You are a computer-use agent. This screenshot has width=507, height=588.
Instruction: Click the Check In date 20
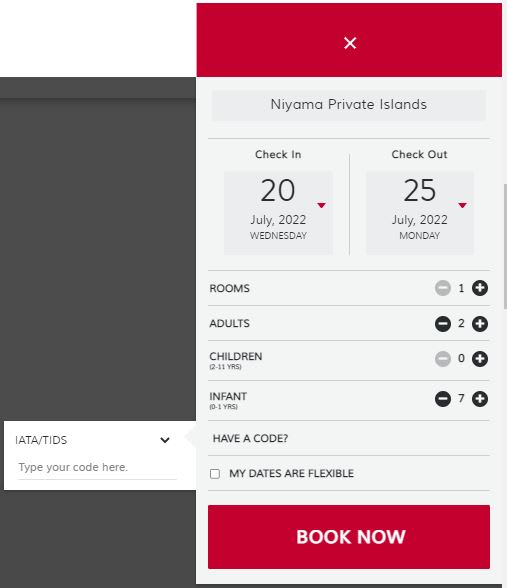coord(278,190)
